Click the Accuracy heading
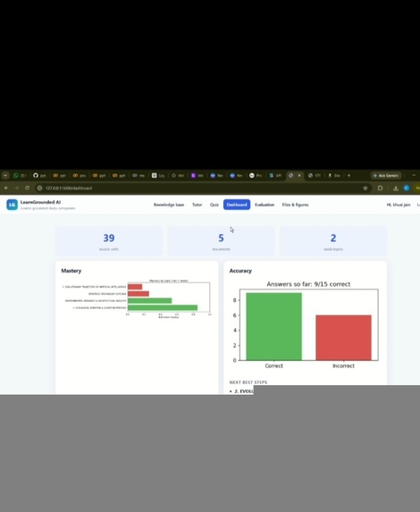420x512 pixels. 240,271
